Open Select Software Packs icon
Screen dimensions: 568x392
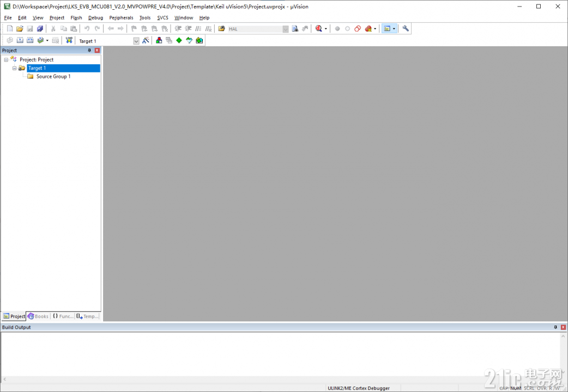click(189, 40)
